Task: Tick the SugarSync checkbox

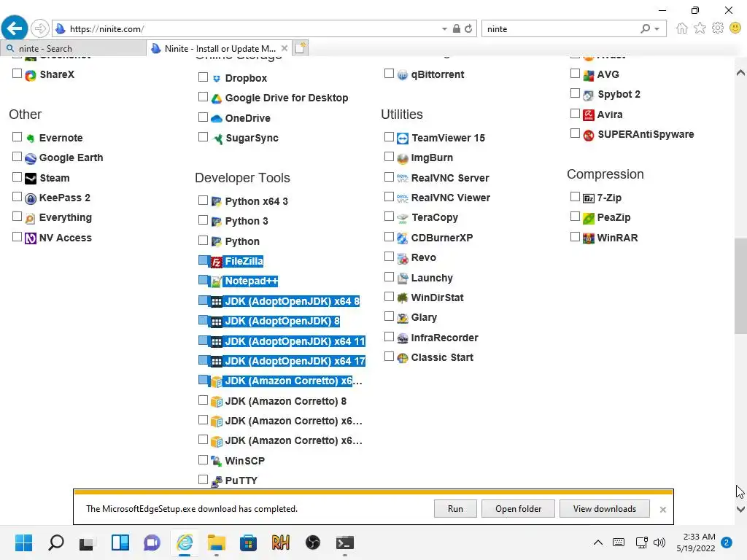Action: (203, 137)
